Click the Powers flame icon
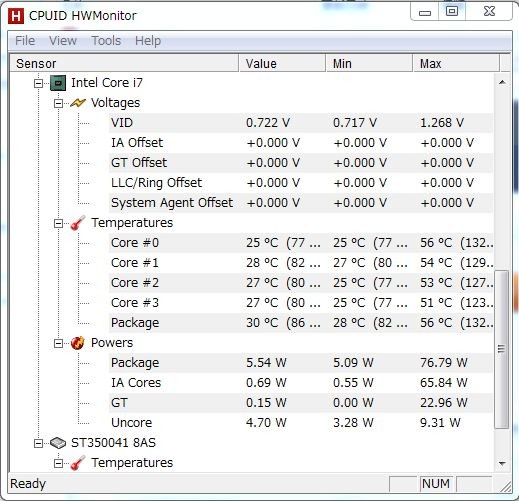The width and height of the screenshot is (519, 501). click(78, 343)
